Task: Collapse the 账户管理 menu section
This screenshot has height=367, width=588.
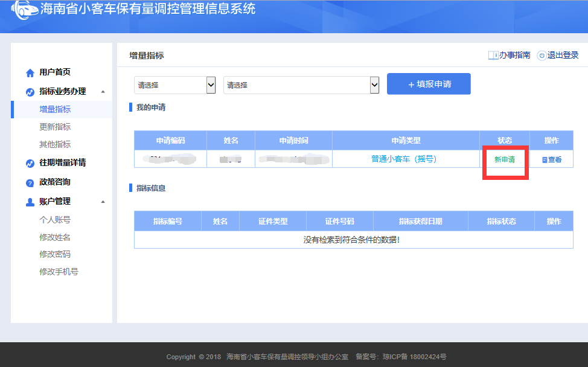Action: pyautogui.click(x=103, y=202)
